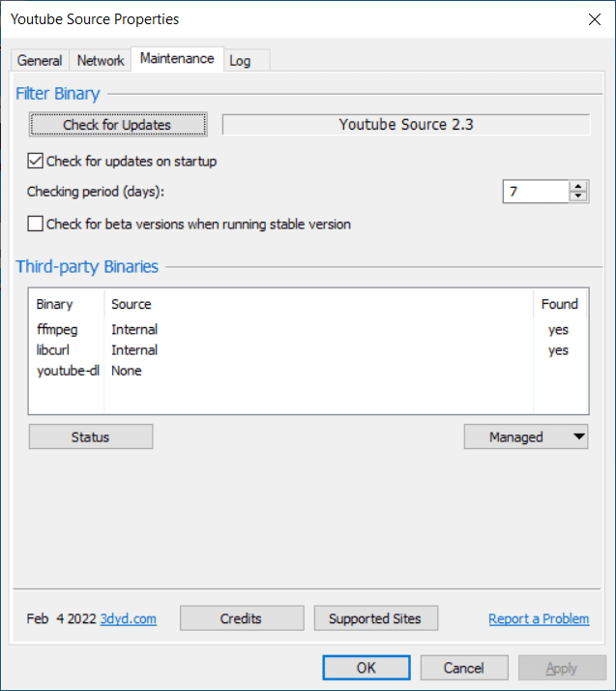
Task: Click the Binary column header
Action: click(67, 304)
